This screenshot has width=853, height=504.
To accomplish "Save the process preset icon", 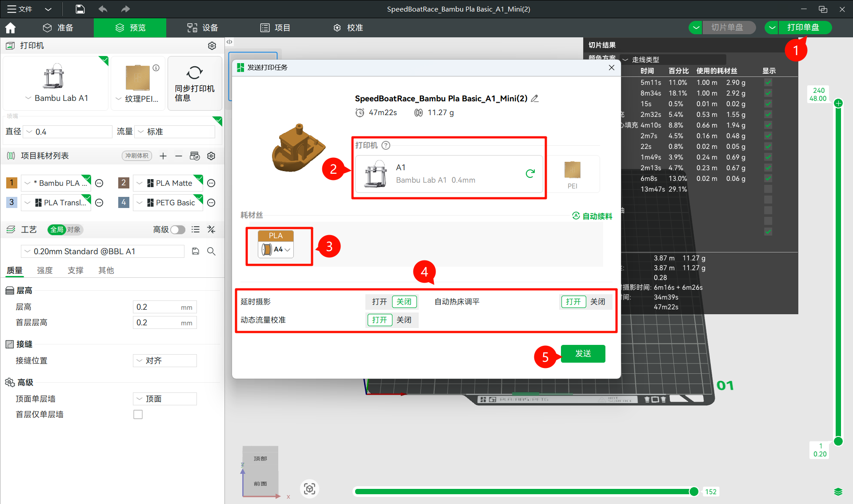I will 196,252.
